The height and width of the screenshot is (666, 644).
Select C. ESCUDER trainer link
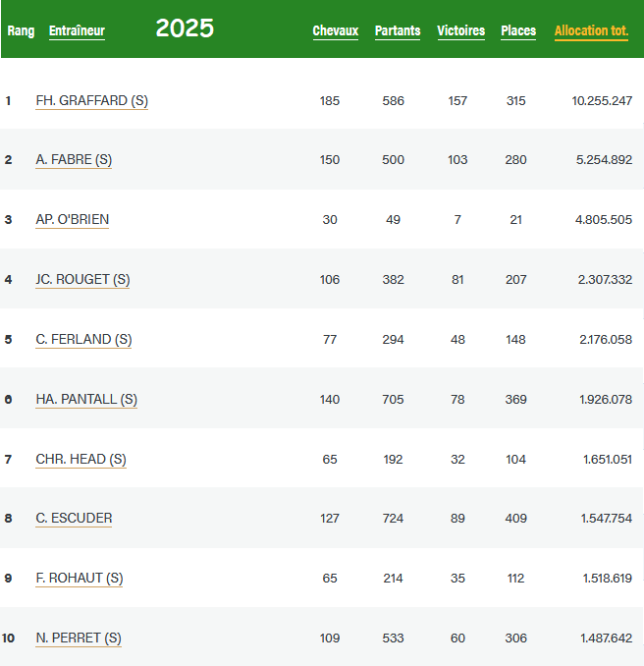[74, 518]
